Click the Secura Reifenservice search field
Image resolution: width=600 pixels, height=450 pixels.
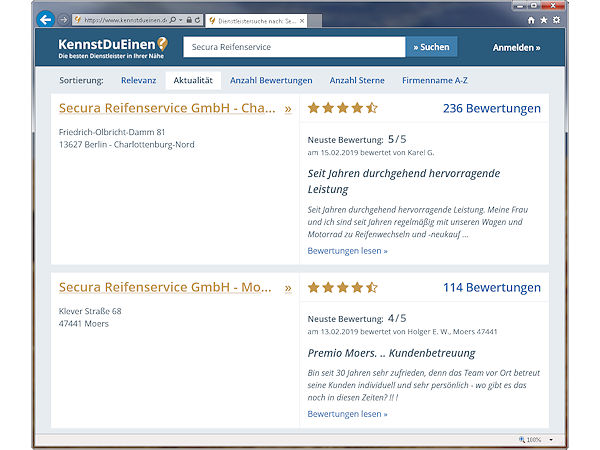click(x=294, y=47)
